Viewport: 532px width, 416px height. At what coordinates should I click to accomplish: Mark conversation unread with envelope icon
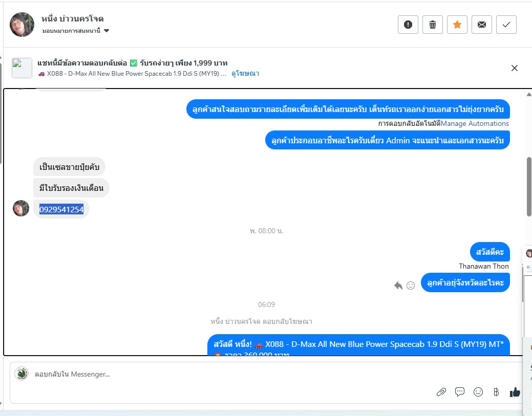coord(482,25)
